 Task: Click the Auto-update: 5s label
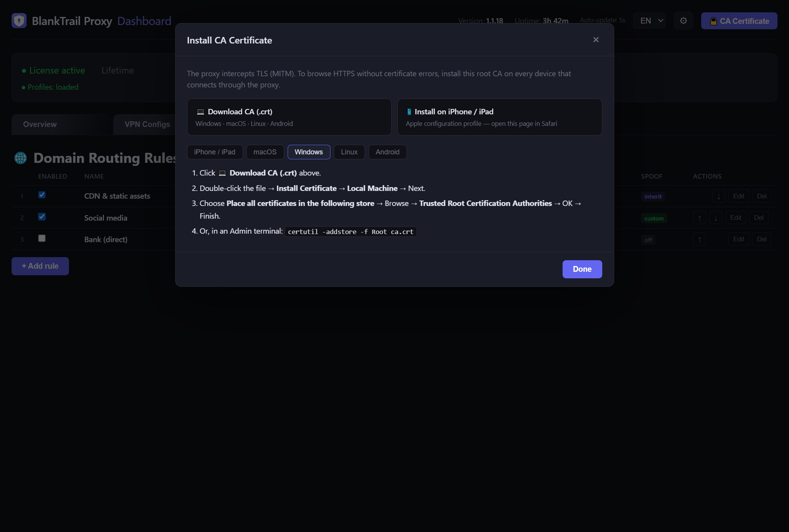[x=603, y=20]
